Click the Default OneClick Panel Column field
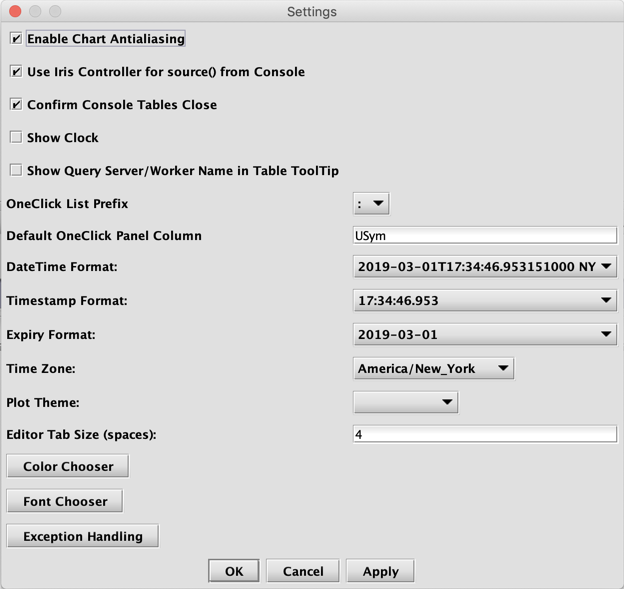Screen dimensions: 624x589 click(484, 236)
